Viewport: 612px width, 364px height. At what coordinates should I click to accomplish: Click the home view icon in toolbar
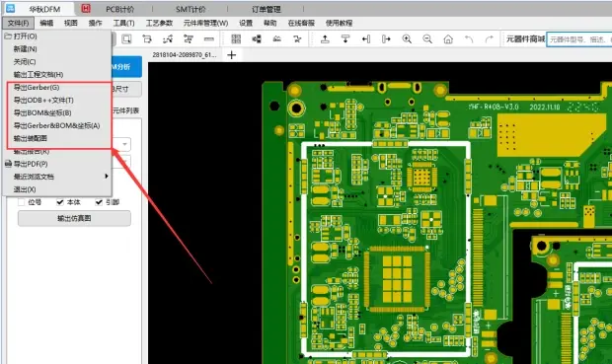click(x=448, y=39)
